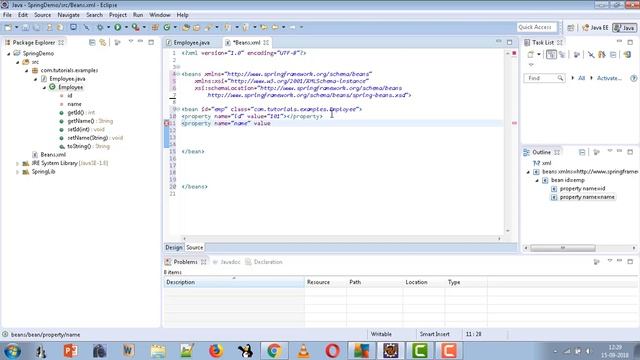Open New Task dropdown arrow in Task List
Screen dimensions: 640x360
(x=539, y=55)
